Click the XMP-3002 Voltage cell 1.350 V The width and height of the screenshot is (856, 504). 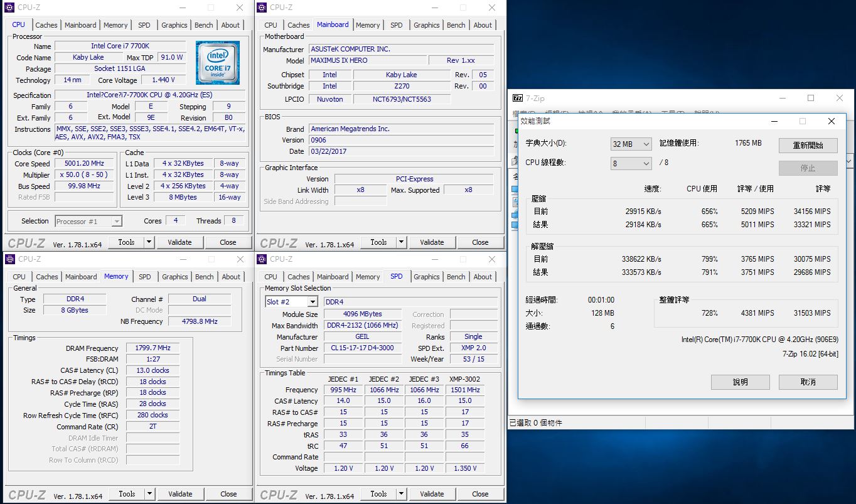pos(464,468)
